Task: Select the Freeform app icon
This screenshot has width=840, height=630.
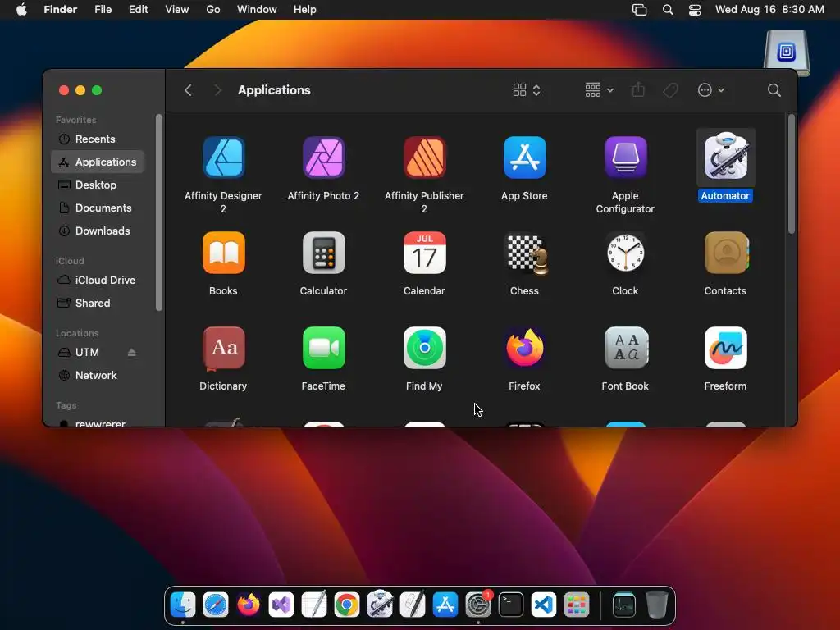Action: (725, 348)
